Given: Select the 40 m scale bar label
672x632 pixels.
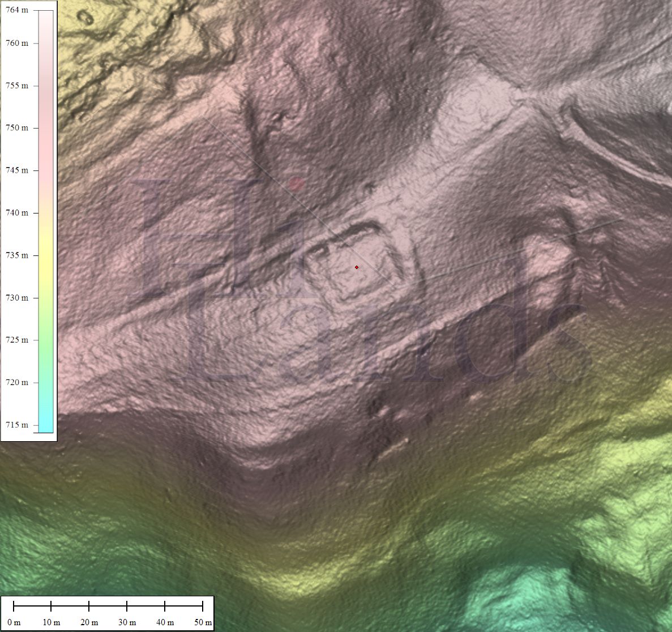Looking at the screenshot, I should click(x=165, y=622).
